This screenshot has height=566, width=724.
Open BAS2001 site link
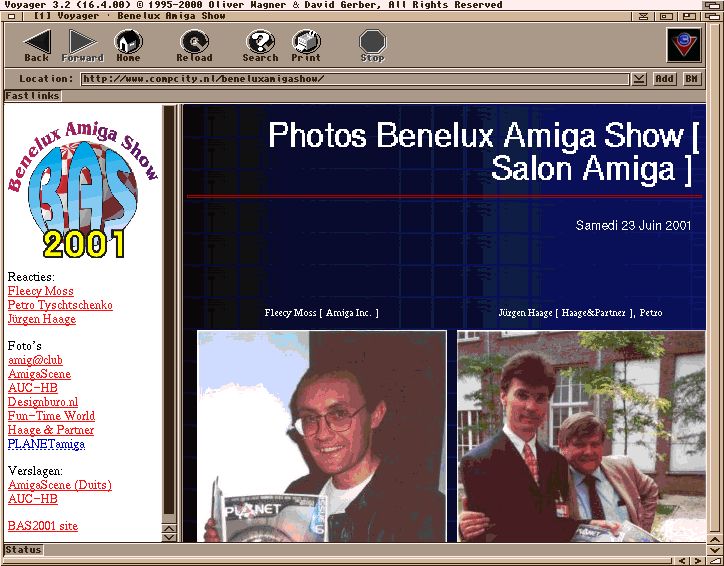click(x=43, y=526)
